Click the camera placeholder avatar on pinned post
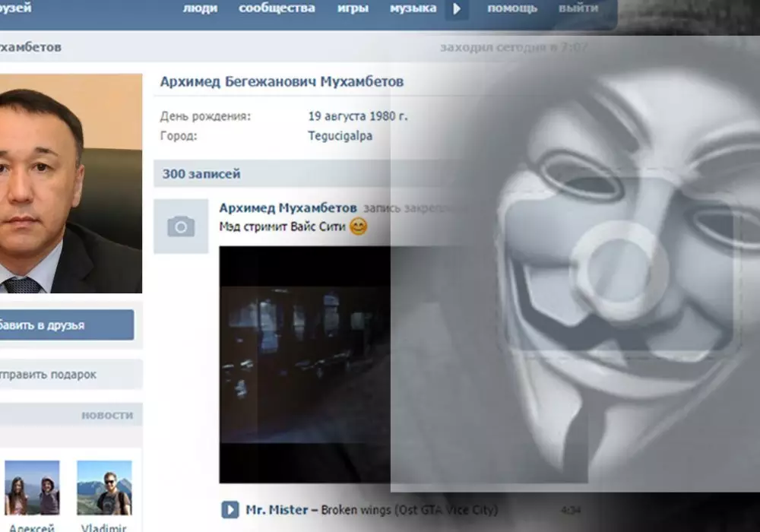Viewport: 760px width, 532px height. 181,226
